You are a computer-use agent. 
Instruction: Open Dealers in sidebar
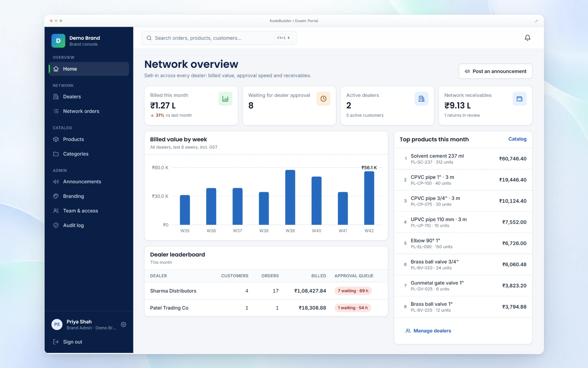click(89, 97)
